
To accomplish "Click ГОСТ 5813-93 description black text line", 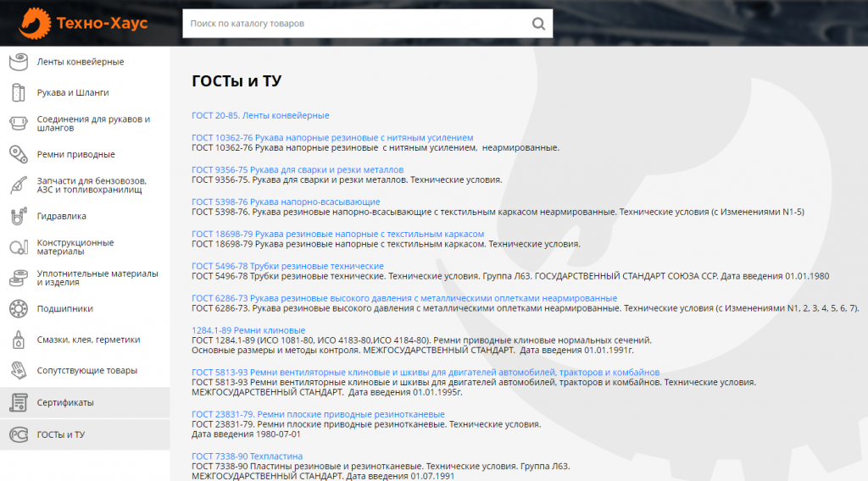I will click(x=473, y=382).
